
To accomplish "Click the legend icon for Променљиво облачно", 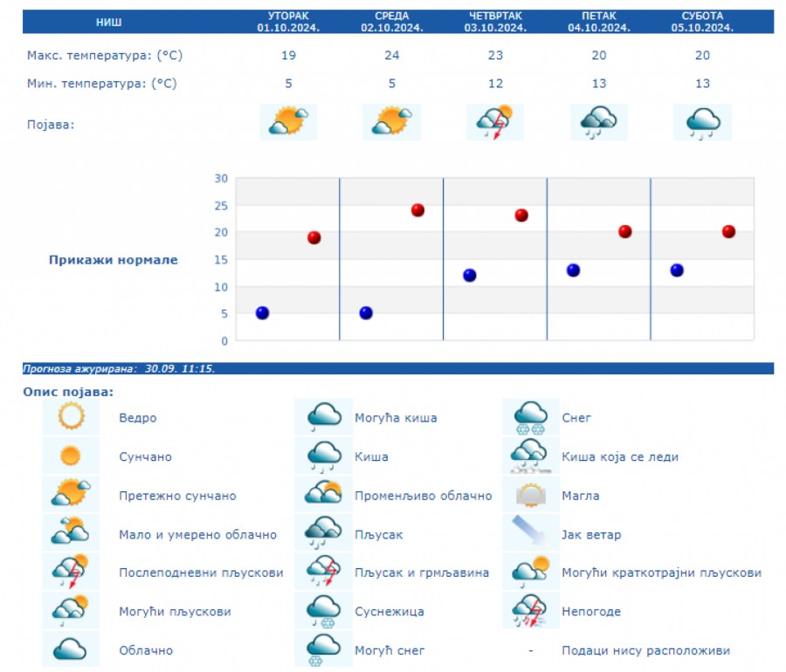I will coord(323,495).
